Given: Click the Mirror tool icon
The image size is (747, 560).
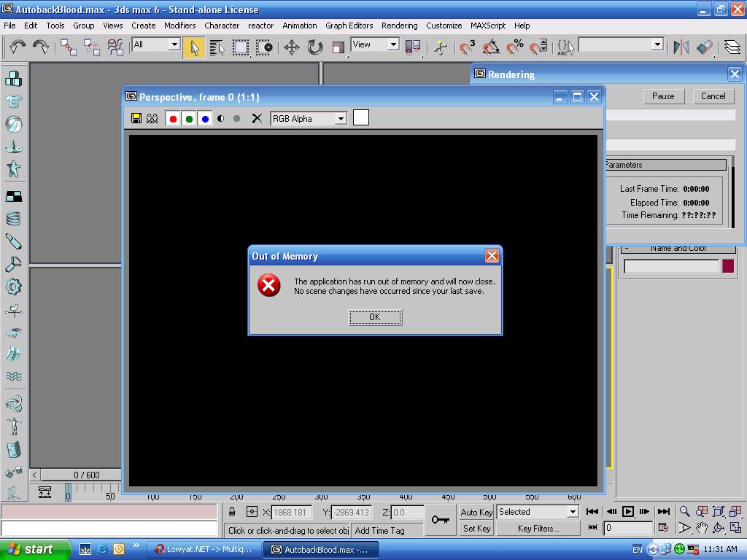Looking at the screenshot, I should coord(681,48).
